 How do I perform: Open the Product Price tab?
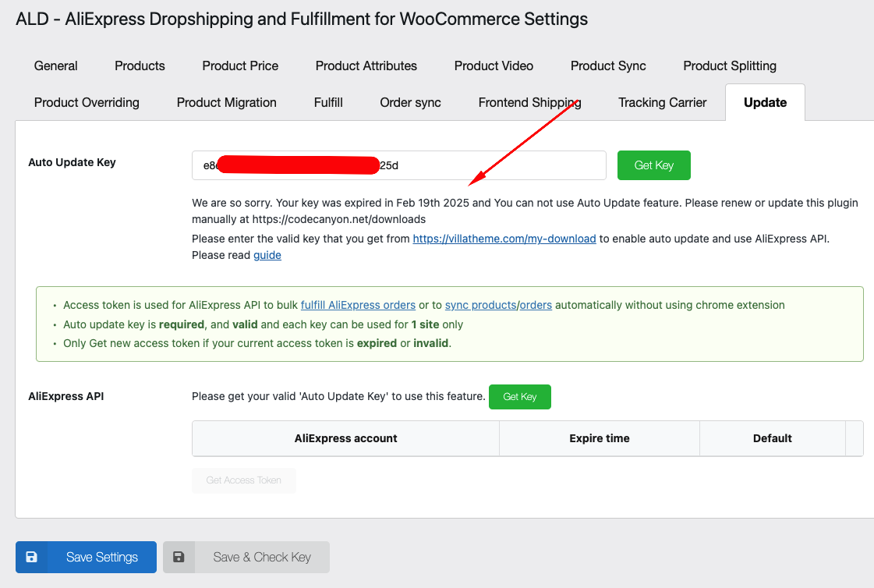pyautogui.click(x=240, y=66)
